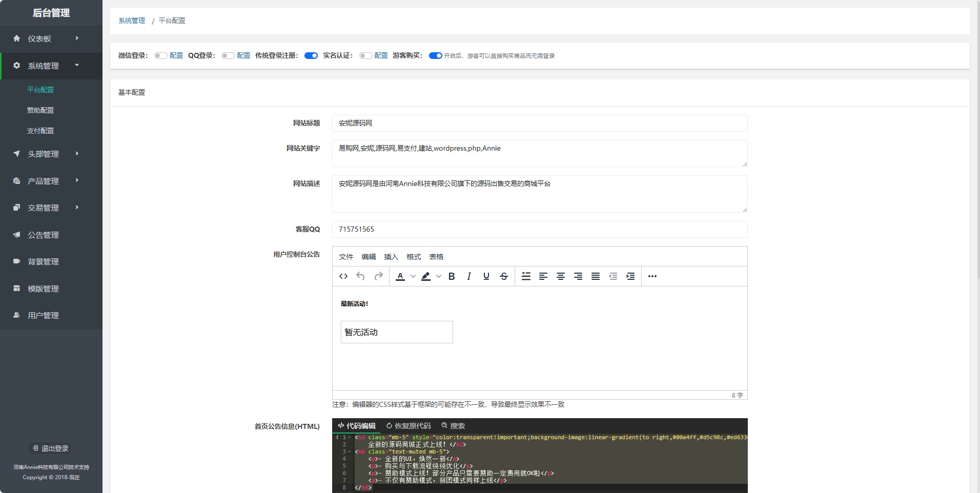The height and width of the screenshot is (493, 980).
Task: Click the undo arrow in editor toolbar
Action: click(x=360, y=276)
